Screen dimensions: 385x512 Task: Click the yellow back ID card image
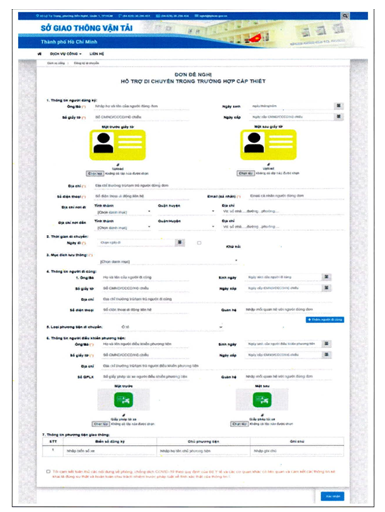coord(268,145)
